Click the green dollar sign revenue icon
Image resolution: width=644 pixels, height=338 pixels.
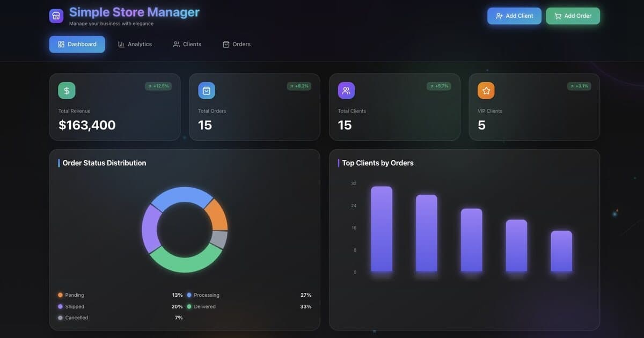click(x=67, y=91)
